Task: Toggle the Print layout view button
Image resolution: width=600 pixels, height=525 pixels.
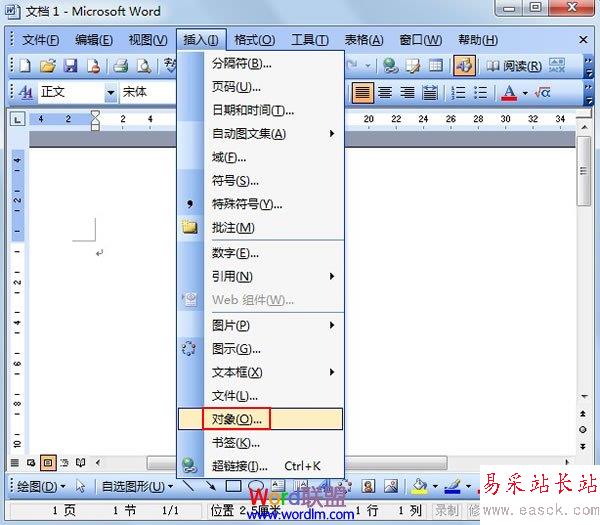Action: coord(48,463)
